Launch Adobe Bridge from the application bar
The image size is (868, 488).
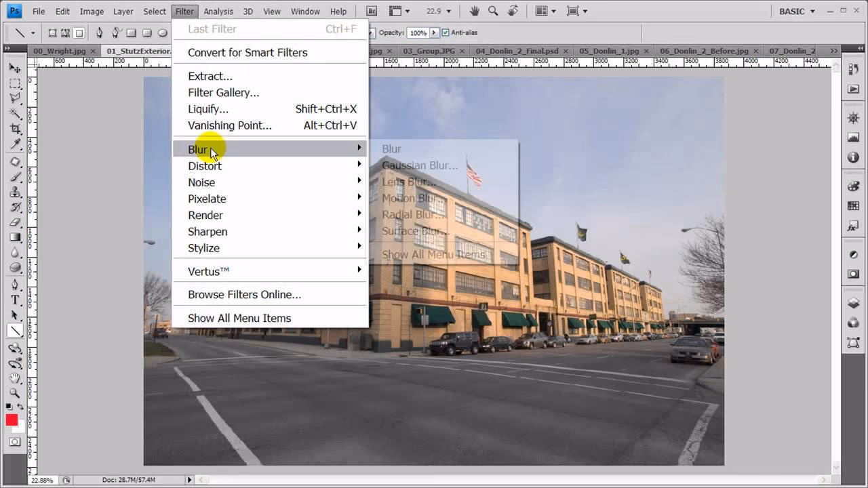pyautogui.click(x=372, y=11)
